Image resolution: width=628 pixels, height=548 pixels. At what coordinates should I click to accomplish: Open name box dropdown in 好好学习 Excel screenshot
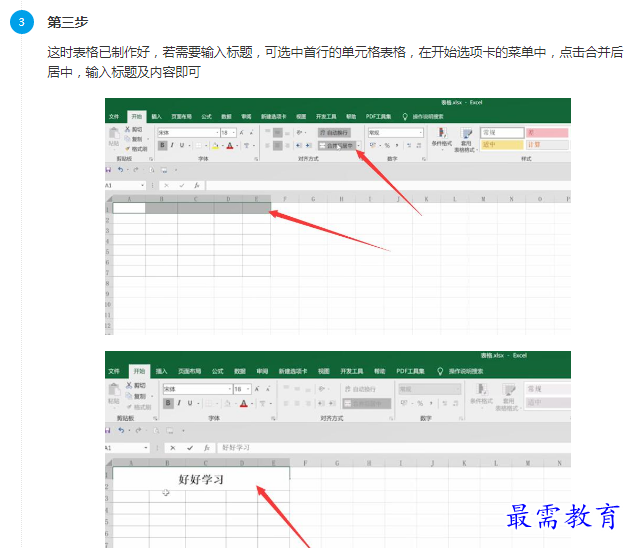pos(146,448)
